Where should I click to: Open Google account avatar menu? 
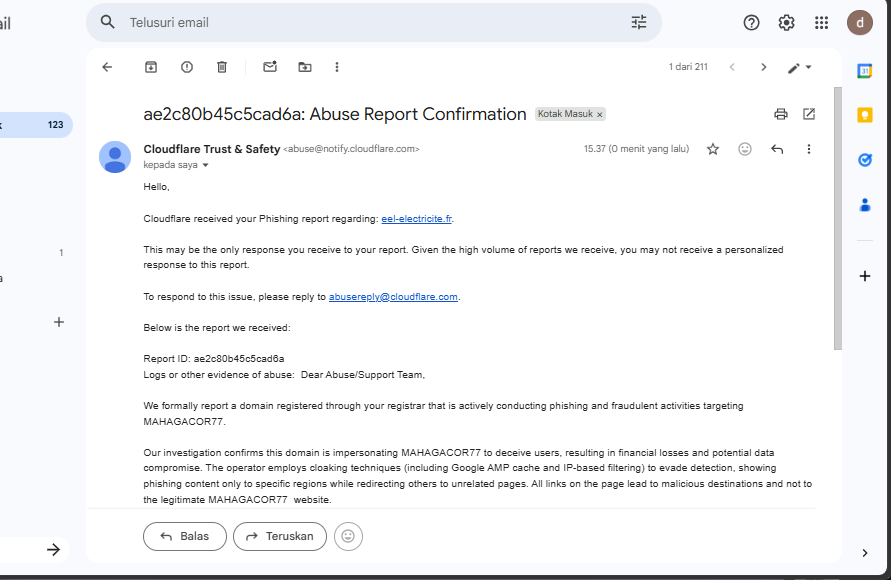coord(860,23)
